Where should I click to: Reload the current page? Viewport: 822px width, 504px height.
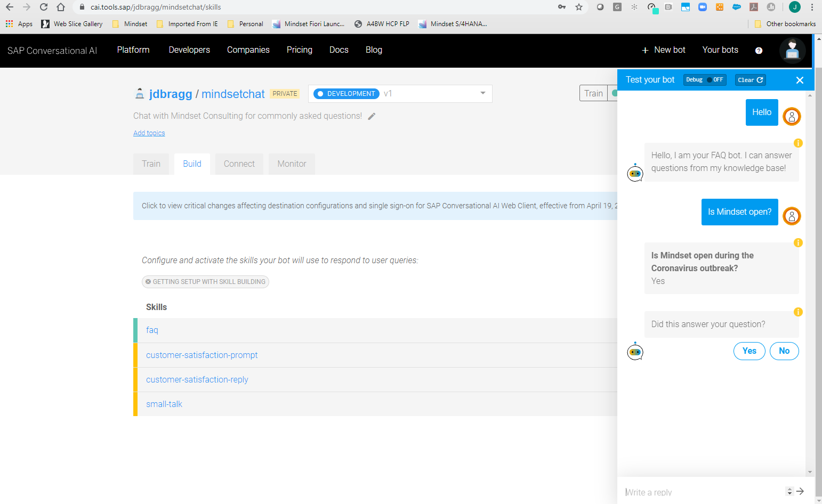tap(44, 7)
